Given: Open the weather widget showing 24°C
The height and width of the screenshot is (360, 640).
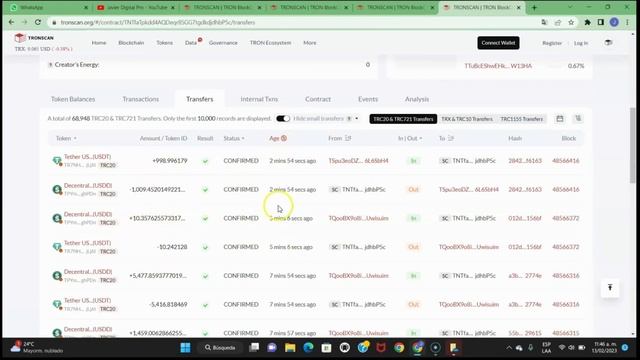Looking at the screenshot, I should [37, 347].
